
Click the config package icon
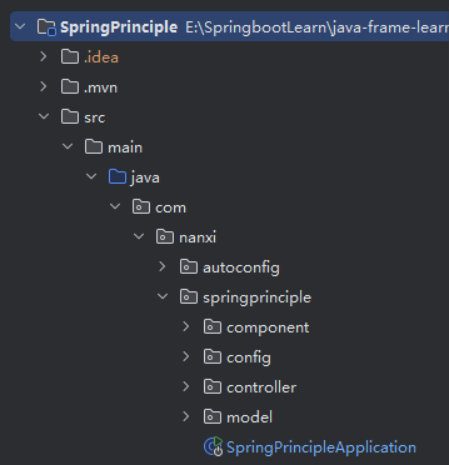pos(212,357)
